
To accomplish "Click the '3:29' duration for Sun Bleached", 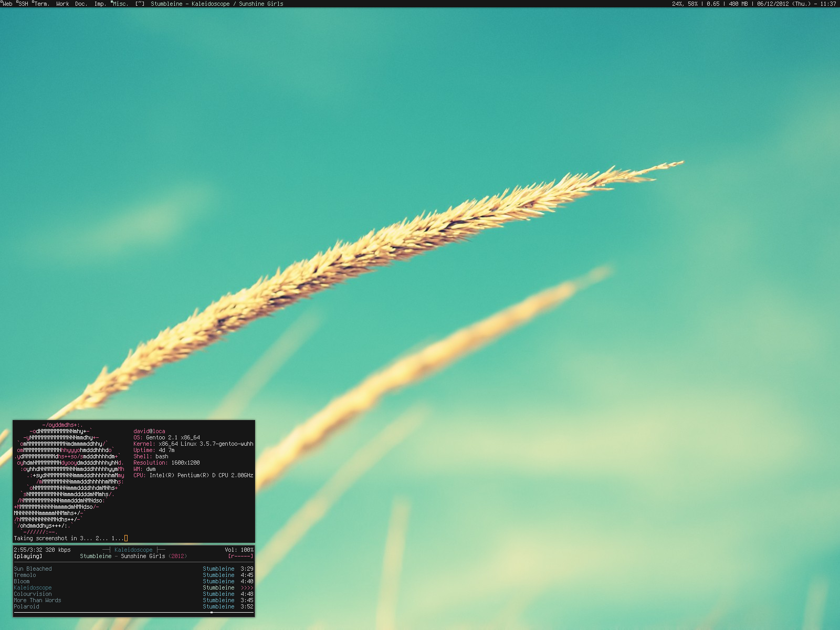I will [247, 569].
